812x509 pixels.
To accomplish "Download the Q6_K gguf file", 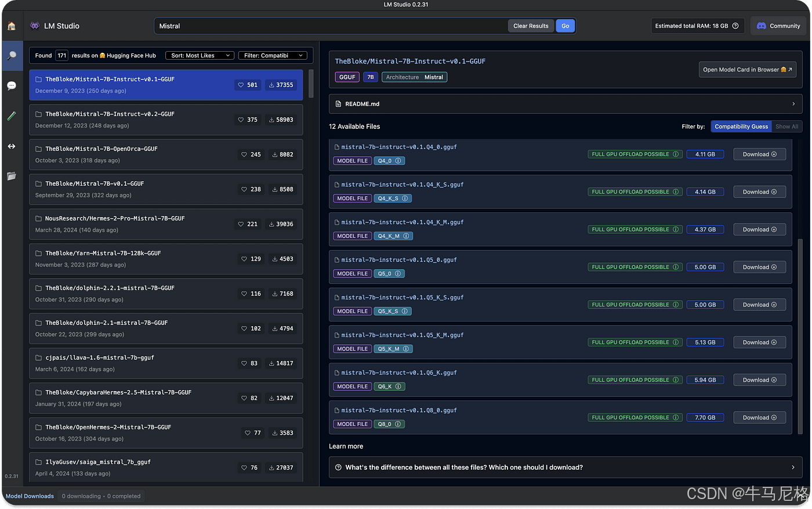I will tap(759, 380).
